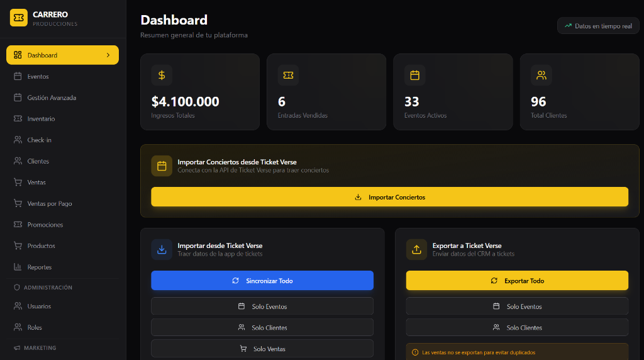Click the Check-in people icon
This screenshot has height=360, width=644.
[x=18, y=140]
